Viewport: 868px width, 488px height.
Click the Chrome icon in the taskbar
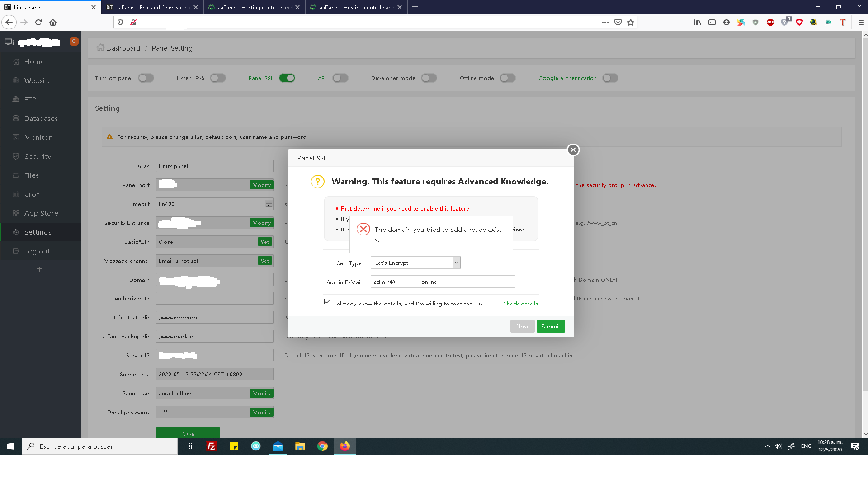coord(322,446)
